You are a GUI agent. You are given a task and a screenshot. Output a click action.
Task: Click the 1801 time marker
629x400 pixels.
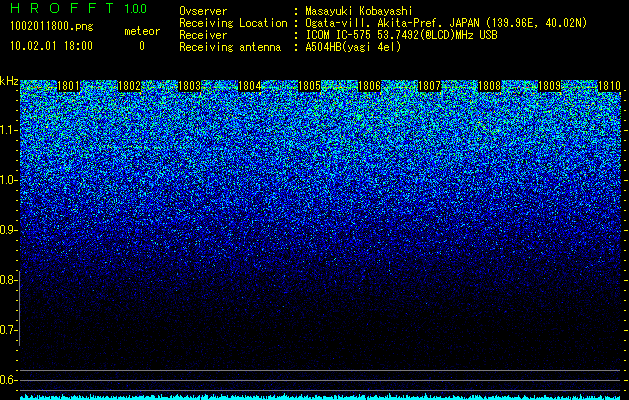click(x=69, y=86)
